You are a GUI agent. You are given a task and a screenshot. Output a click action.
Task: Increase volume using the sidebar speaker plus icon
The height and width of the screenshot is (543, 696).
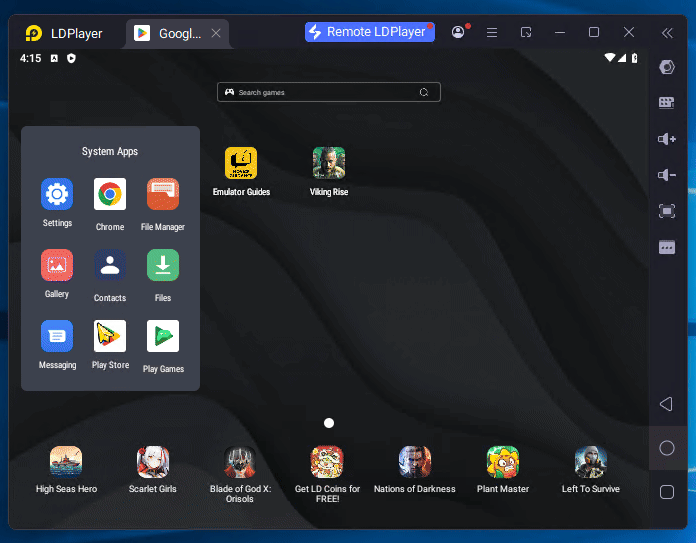[667, 139]
